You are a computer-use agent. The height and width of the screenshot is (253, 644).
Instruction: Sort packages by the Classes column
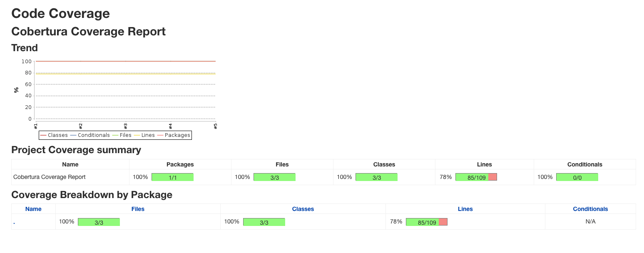[303, 208]
